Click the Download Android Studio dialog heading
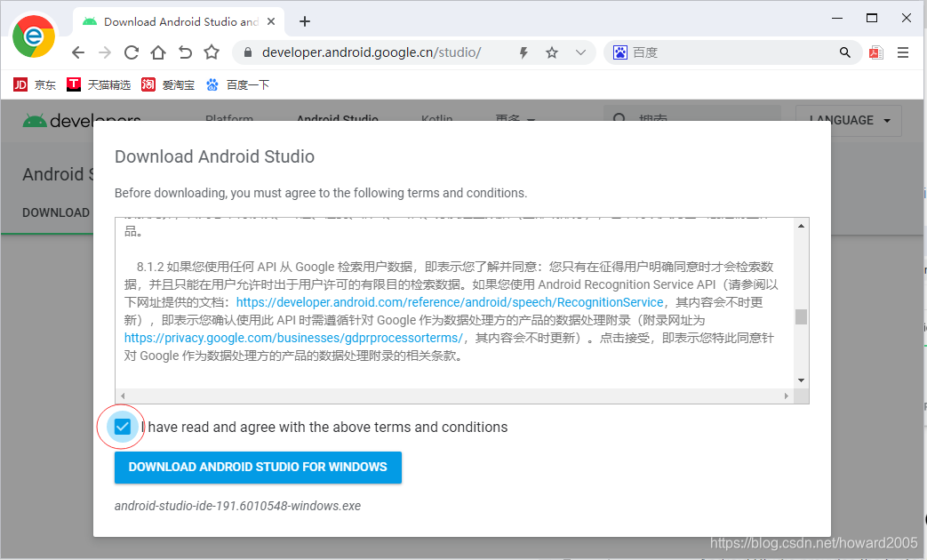Image resolution: width=927 pixels, height=560 pixels. 214,156
